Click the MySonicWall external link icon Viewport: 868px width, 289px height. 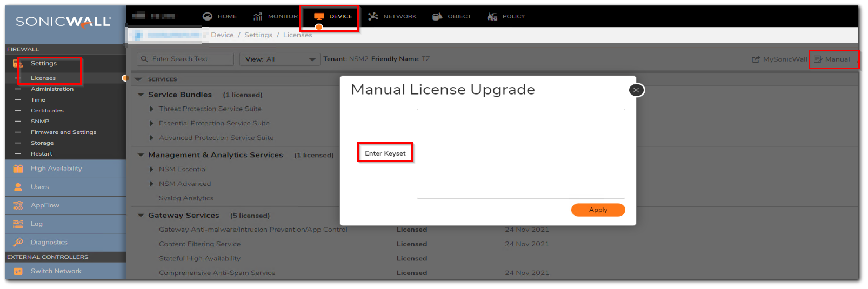[x=756, y=59]
